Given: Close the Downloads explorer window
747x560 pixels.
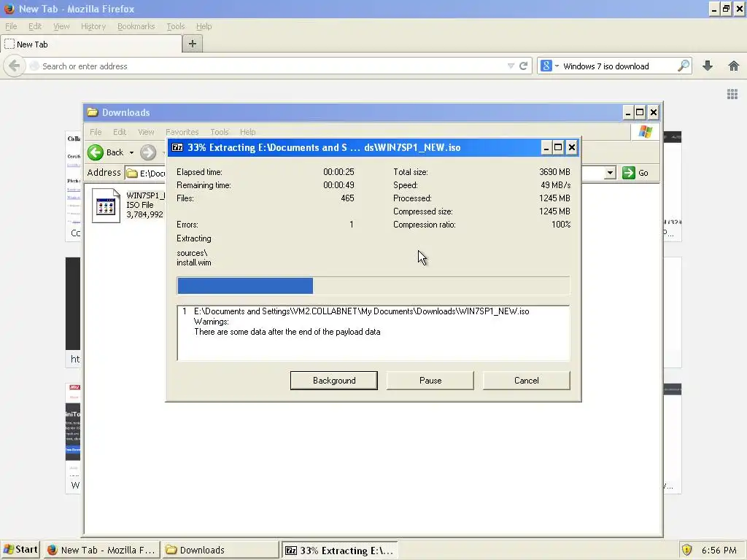Looking at the screenshot, I should (x=654, y=113).
